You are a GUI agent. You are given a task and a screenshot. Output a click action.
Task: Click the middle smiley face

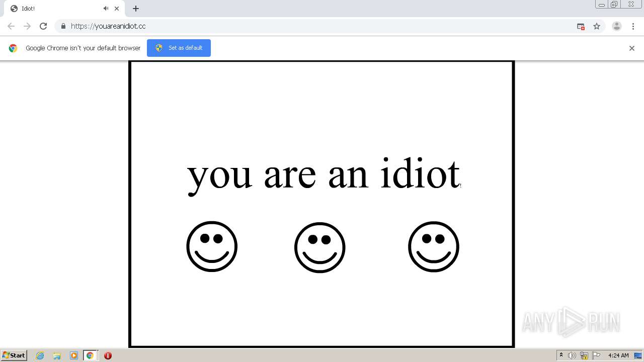pyautogui.click(x=320, y=247)
